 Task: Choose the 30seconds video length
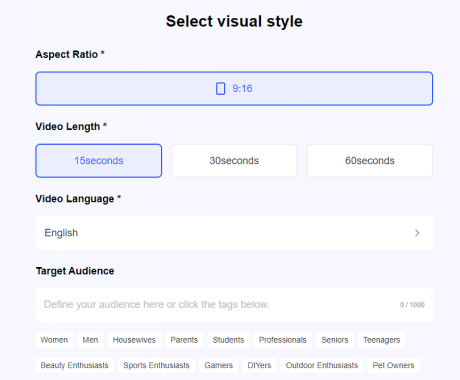tap(234, 161)
